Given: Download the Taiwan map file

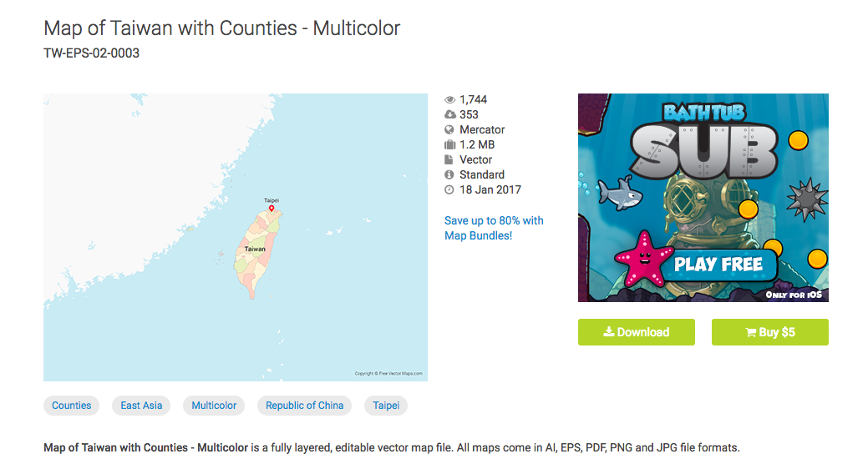Looking at the screenshot, I should (x=636, y=332).
